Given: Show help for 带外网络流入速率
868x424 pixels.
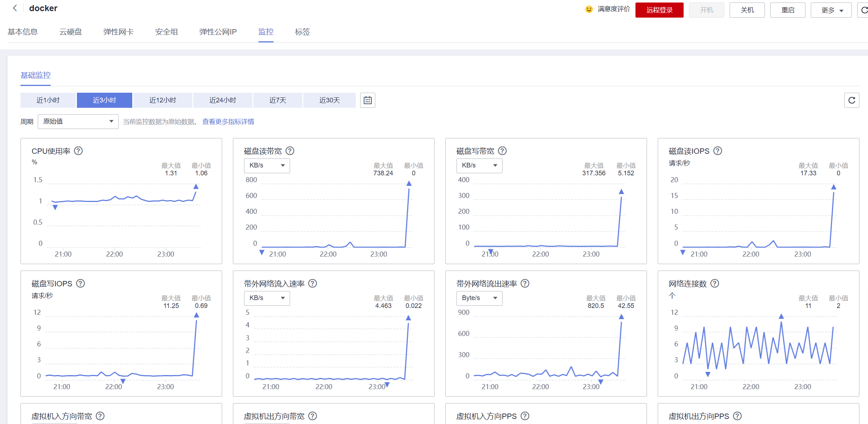Looking at the screenshot, I should pyautogui.click(x=313, y=284).
